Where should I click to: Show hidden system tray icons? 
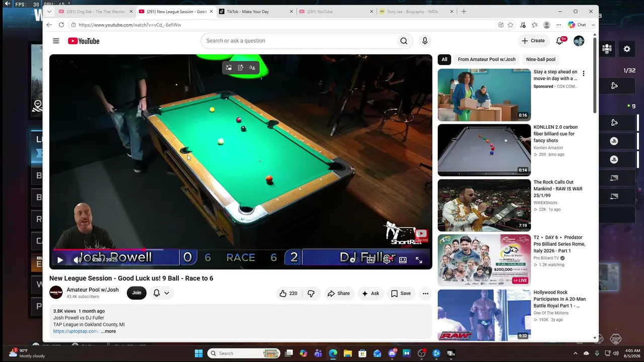(x=576, y=353)
